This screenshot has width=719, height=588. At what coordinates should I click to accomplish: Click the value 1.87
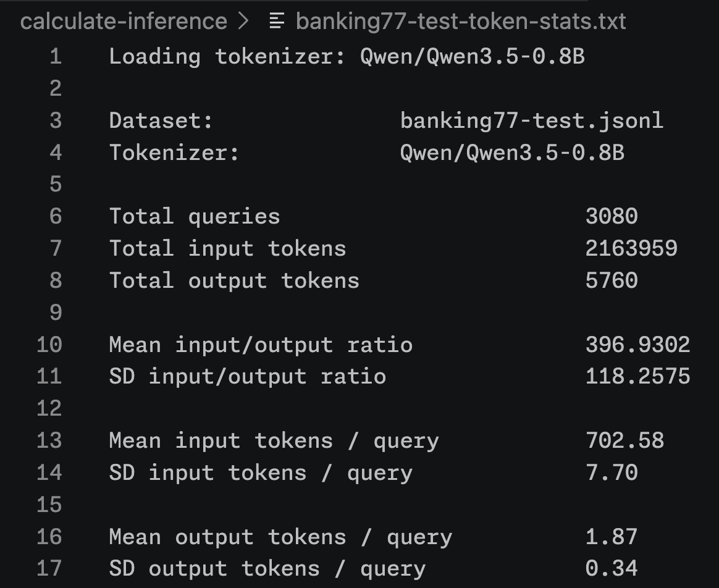(612, 537)
